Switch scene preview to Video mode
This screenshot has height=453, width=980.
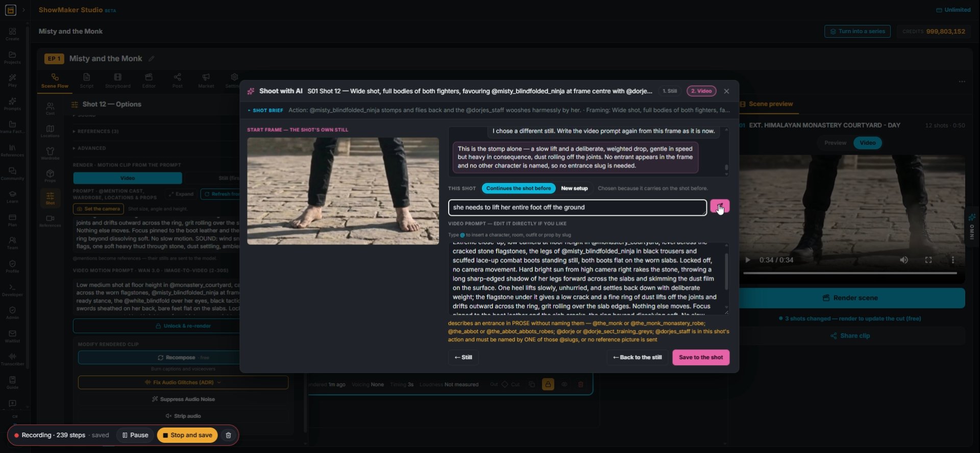click(867, 143)
